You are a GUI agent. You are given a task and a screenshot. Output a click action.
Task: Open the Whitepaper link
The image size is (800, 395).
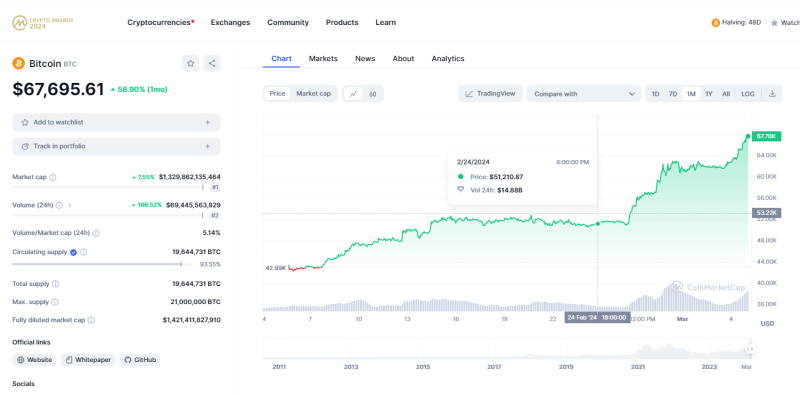pyautogui.click(x=88, y=360)
